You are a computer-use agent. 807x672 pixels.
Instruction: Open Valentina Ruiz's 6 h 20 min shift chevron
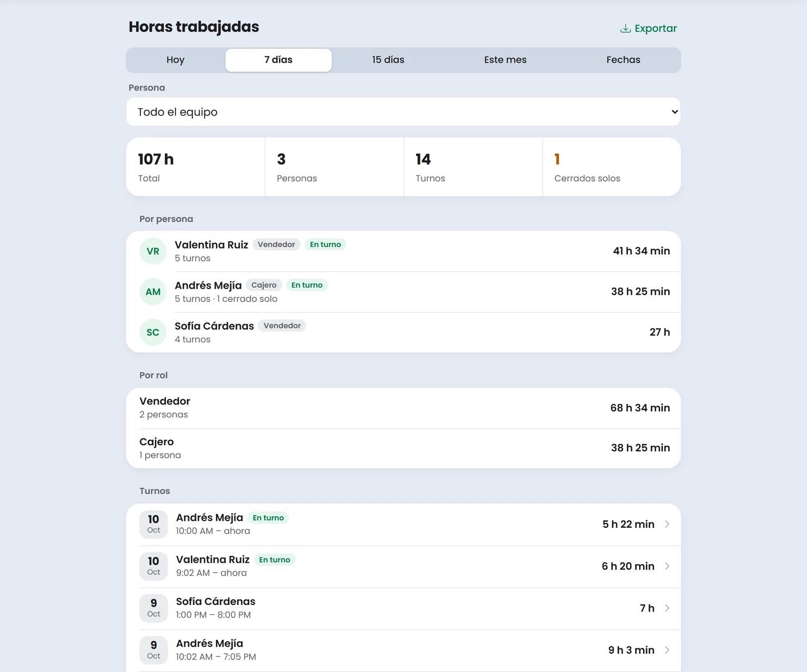coord(667,566)
